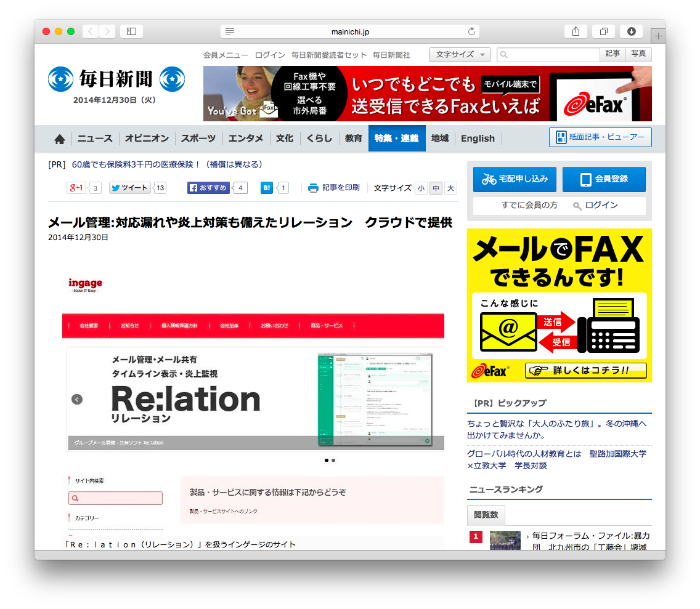Viewport: 700px width, 609px height.
Task: Click the home icon in navigation bar
Action: (59, 139)
